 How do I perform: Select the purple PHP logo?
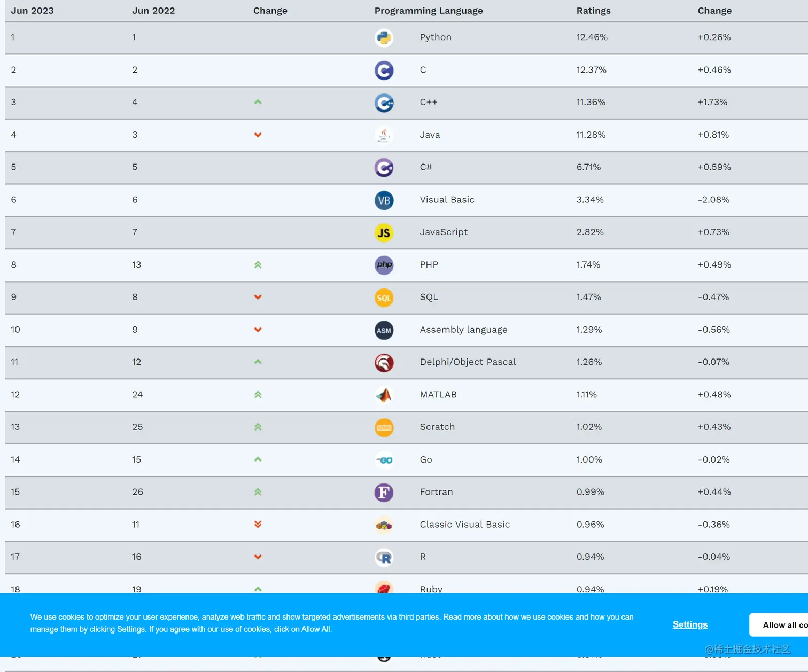[384, 265]
